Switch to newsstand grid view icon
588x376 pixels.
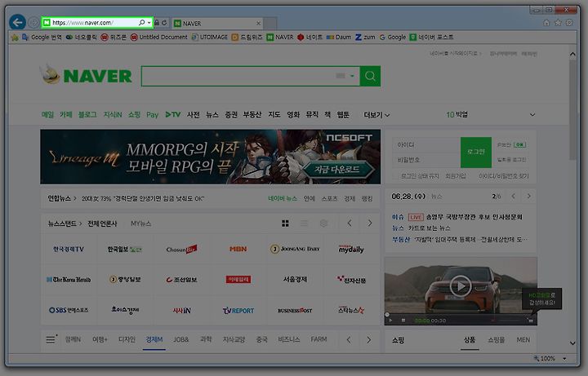[x=285, y=223]
